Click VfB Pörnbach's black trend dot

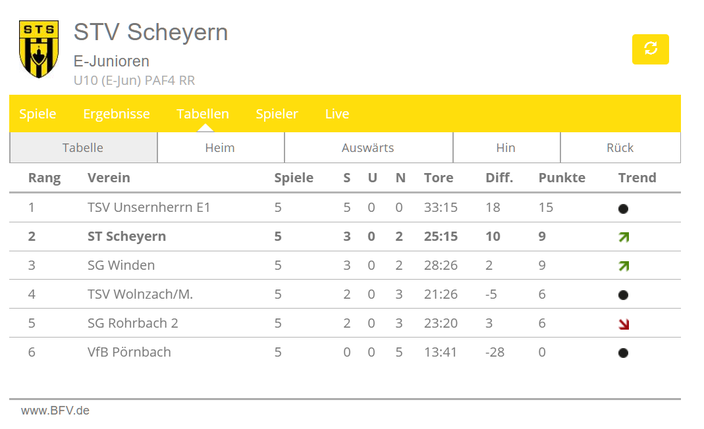coord(623,353)
